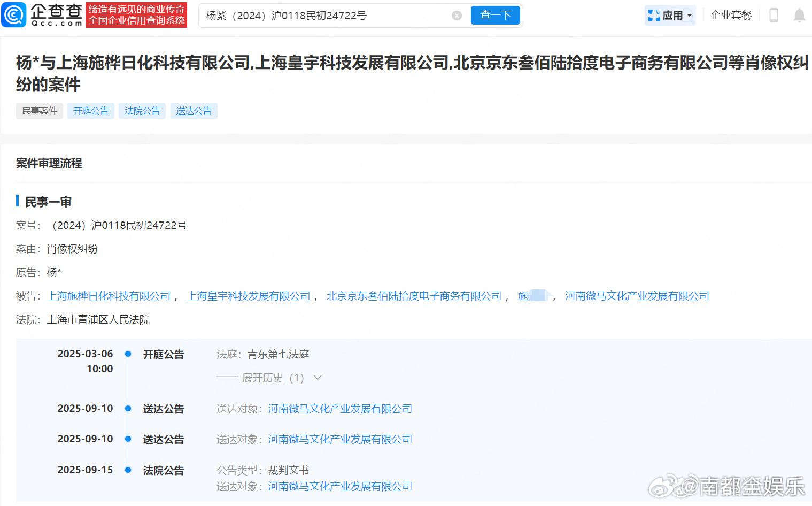Open notifications bell icon
Image resolution: width=812 pixels, height=506 pixels.
point(799,16)
